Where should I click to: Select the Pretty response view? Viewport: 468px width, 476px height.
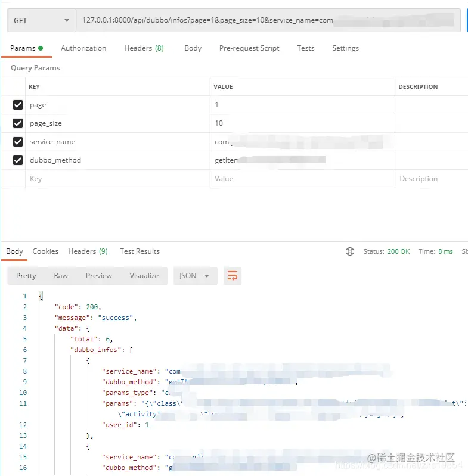26,276
